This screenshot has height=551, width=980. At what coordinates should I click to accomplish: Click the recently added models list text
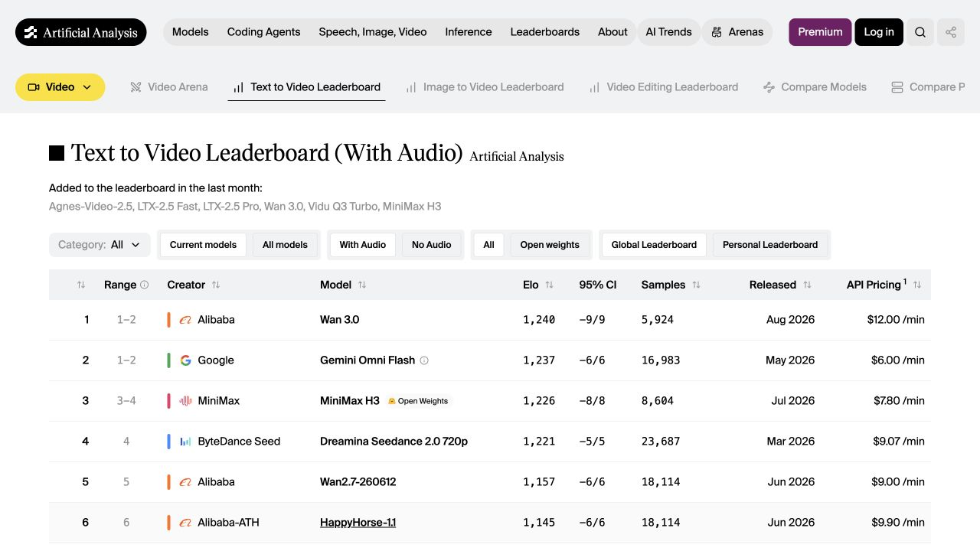pos(245,207)
